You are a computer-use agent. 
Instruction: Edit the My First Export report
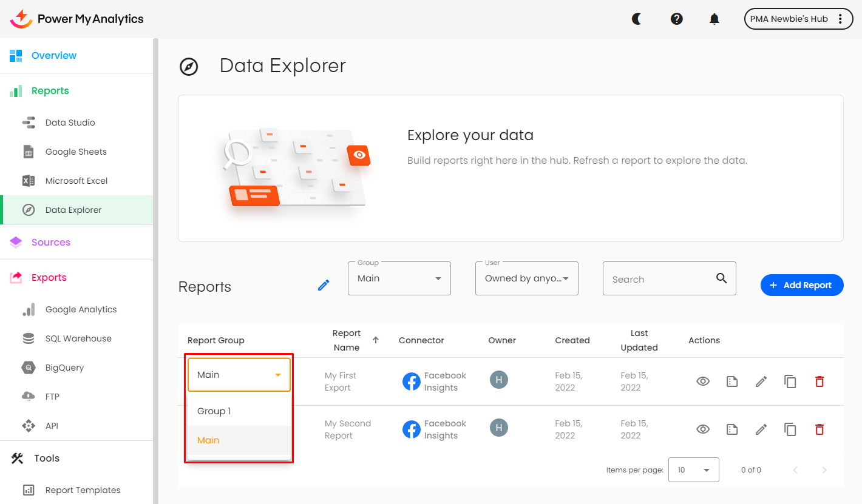(761, 381)
